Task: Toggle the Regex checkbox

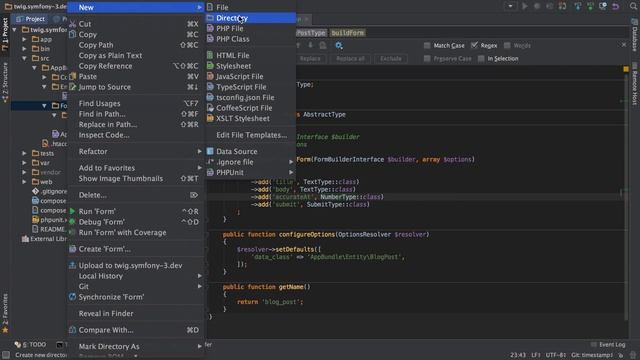Action: (x=474, y=45)
